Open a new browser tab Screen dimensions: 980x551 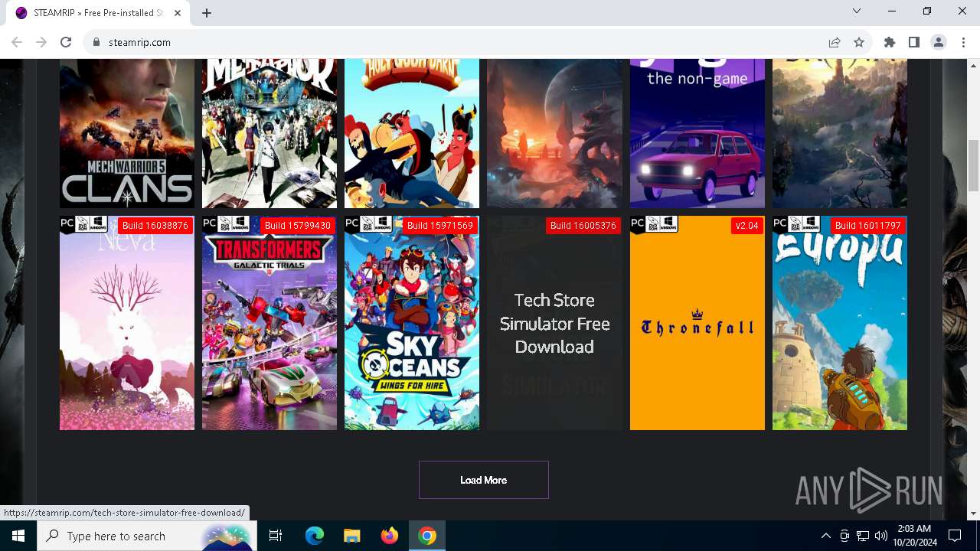point(207,12)
